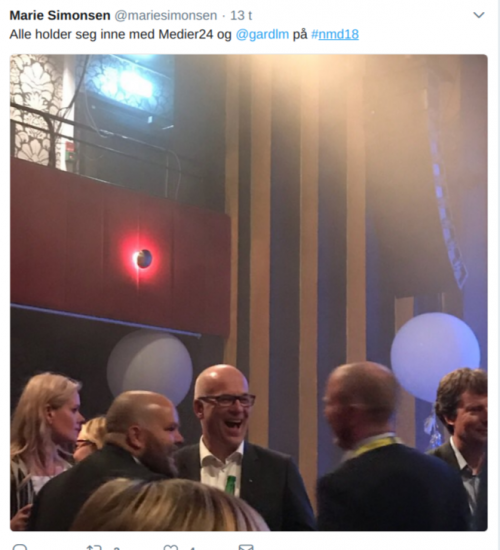The width and height of the screenshot is (500, 550).
Task: Click the reply speech bubble icon
Action: point(20,547)
